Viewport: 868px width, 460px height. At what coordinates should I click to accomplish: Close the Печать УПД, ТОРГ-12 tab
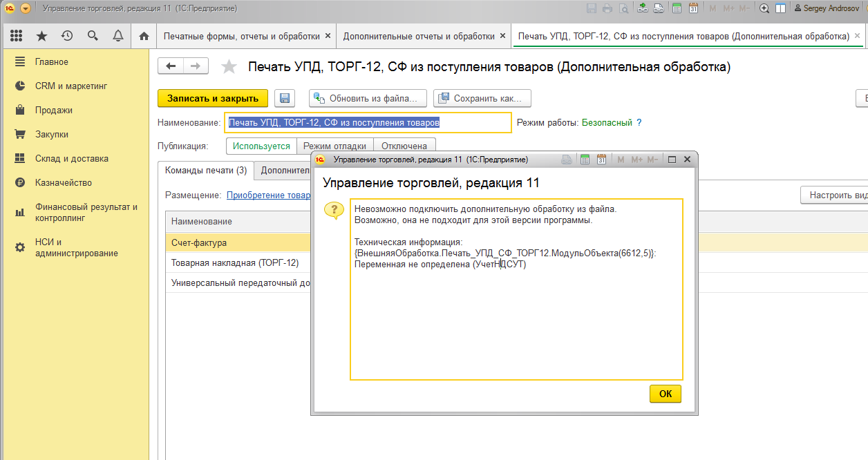tap(858, 36)
